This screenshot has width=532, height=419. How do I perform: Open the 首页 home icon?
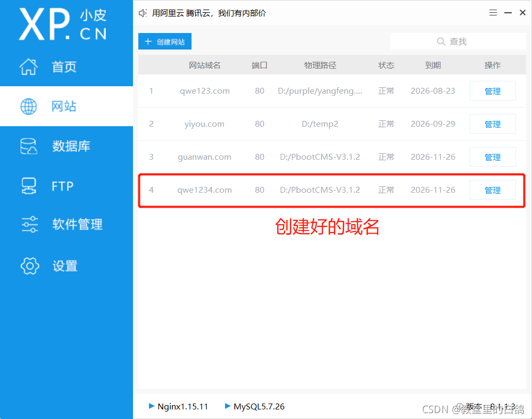pos(29,67)
